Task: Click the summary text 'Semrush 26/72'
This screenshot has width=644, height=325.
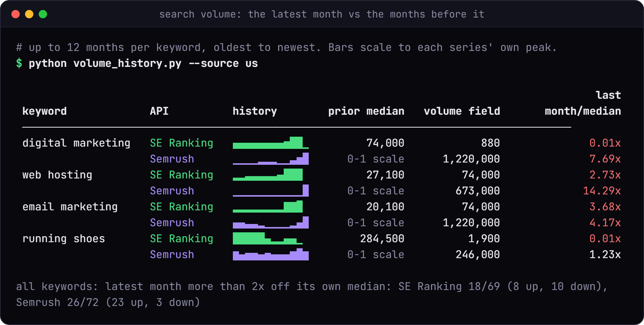Action: click(x=57, y=302)
